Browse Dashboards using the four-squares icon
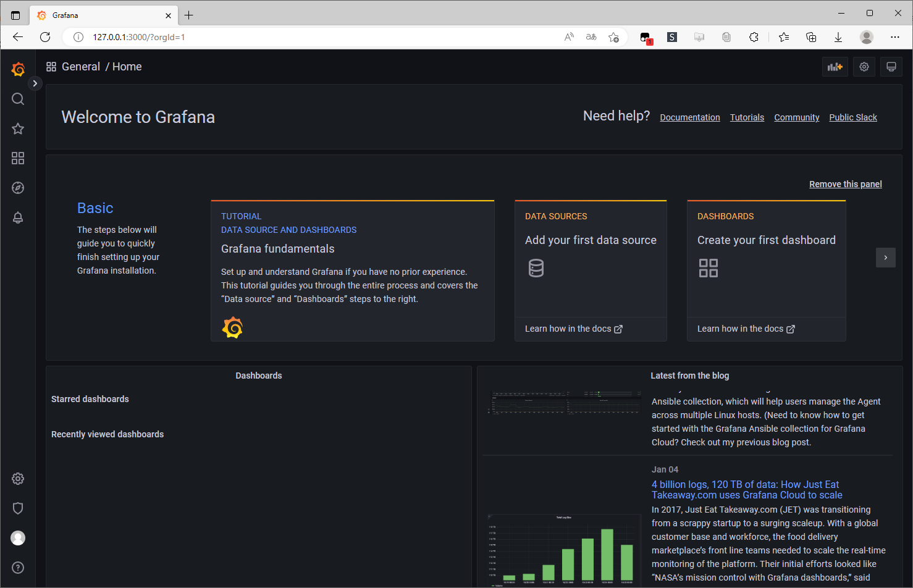913x588 pixels. pos(18,158)
